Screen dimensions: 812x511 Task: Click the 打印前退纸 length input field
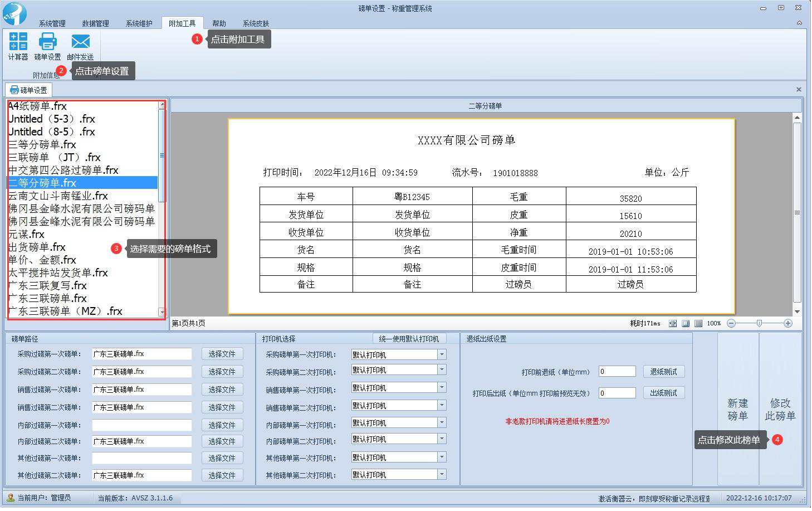(x=617, y=372)
